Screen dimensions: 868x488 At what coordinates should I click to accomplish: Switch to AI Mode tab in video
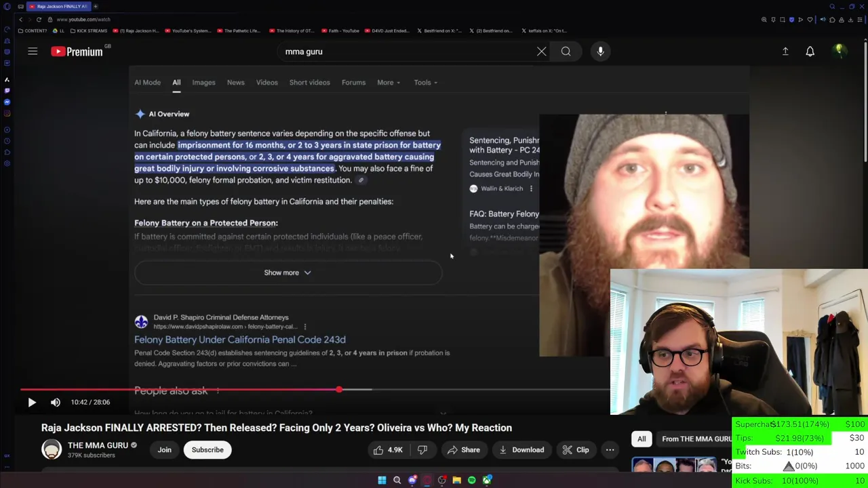147,83
